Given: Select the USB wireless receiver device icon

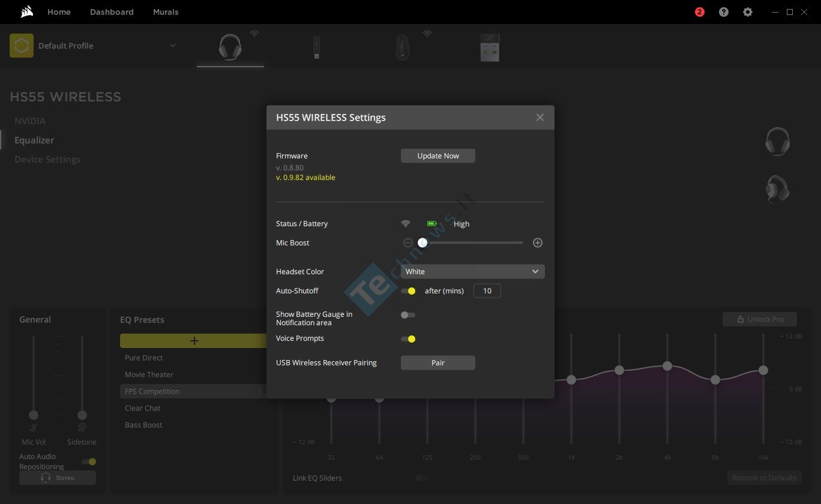Looking at the screenshot, I should [490, 47].
